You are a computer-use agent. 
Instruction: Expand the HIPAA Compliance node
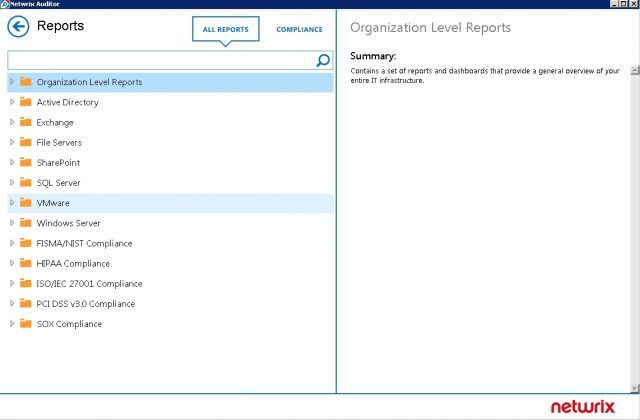tap(12, 263)
